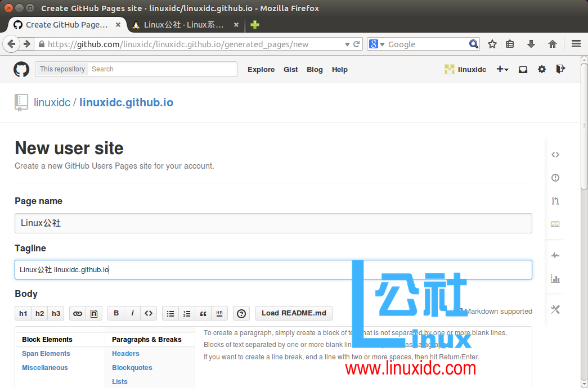Select Span Elements help category
588x388 pixels.
[x=46, y=354]
